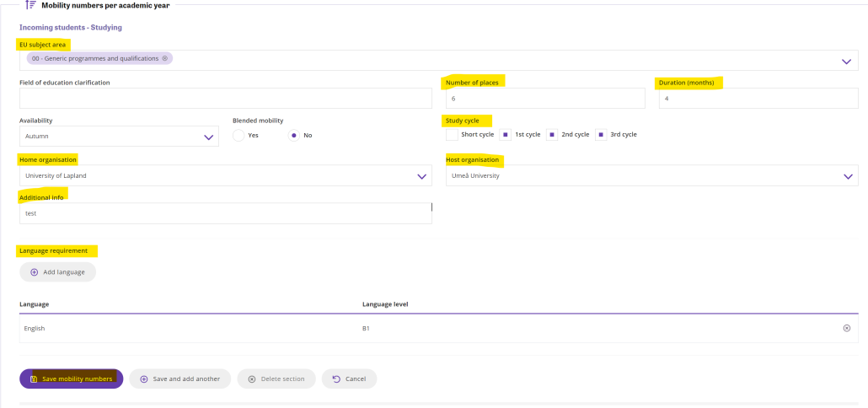Viewport: 868px width, 408px height.
Task: Click the Save mobility numbers button
Action: pyautogui.click(x=72, y=379)
